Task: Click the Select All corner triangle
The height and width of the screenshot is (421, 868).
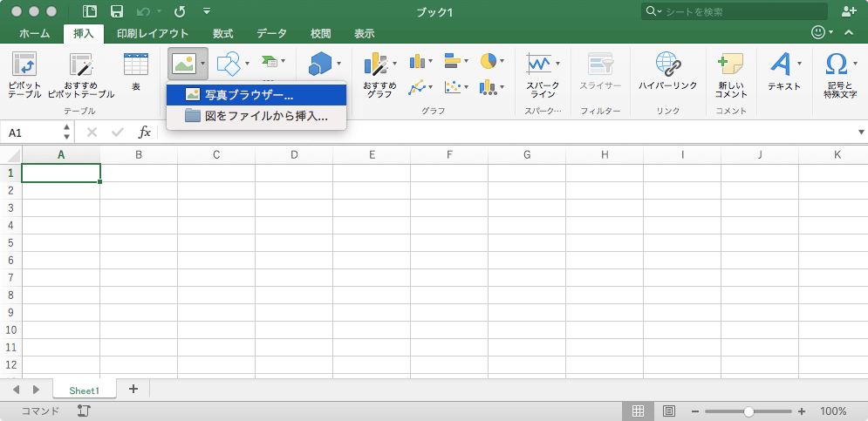Action: pos(11,155)
